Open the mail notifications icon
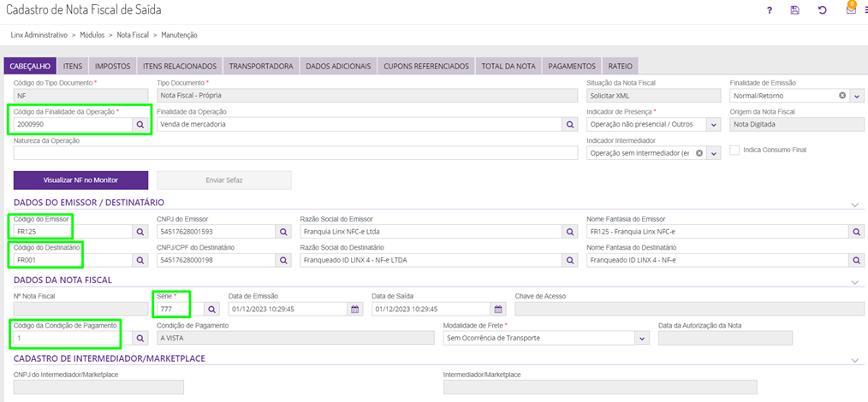The image size is (868, 402). tap(850, 9)
